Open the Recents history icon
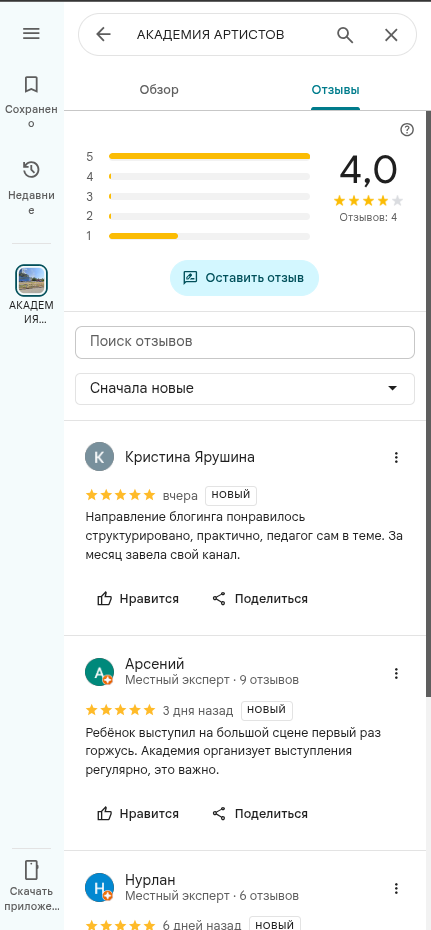Screen dimensions: 431x930 coord(31,170)
